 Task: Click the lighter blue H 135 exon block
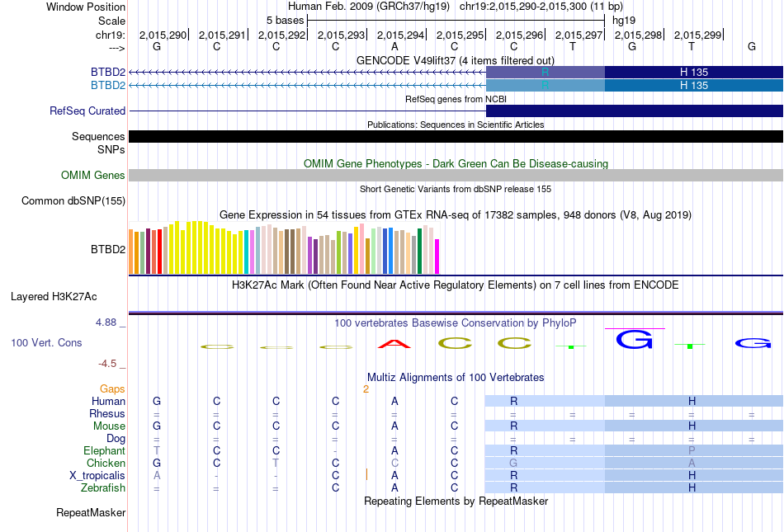(x=694, y=86)
